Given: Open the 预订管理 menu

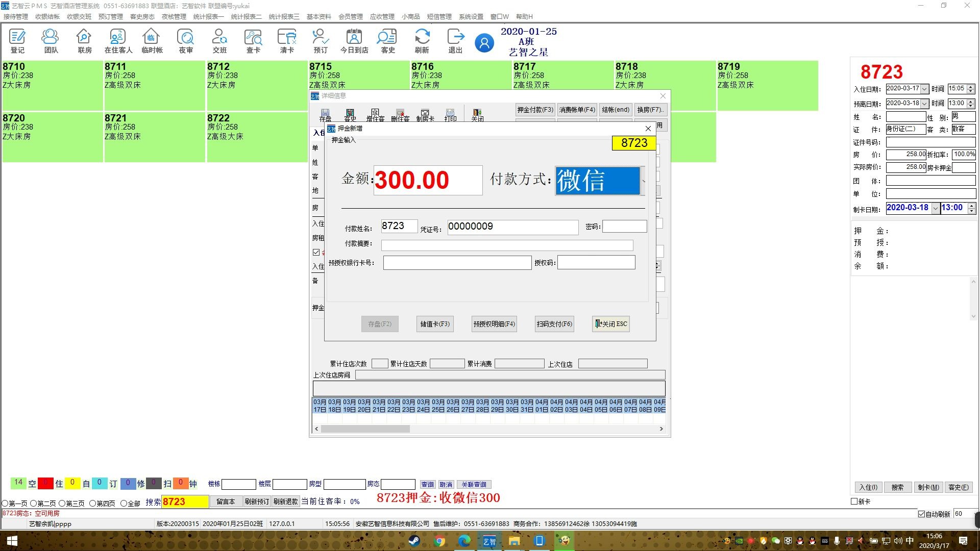Looking at the screenshot, I should coord(111,17).
